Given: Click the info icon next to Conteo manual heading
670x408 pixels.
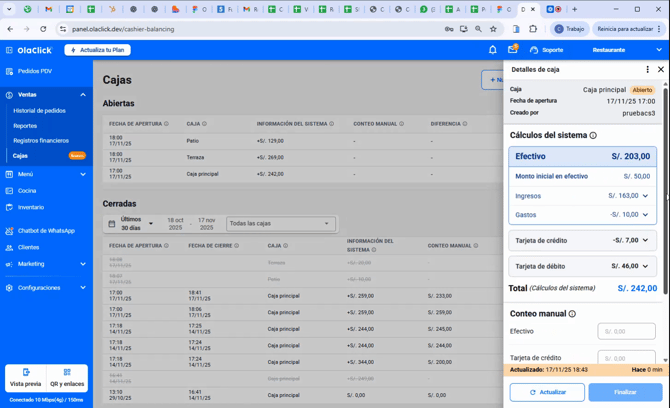Looking at the screenshot, I should pyautogui.click(x=572, y=314).
